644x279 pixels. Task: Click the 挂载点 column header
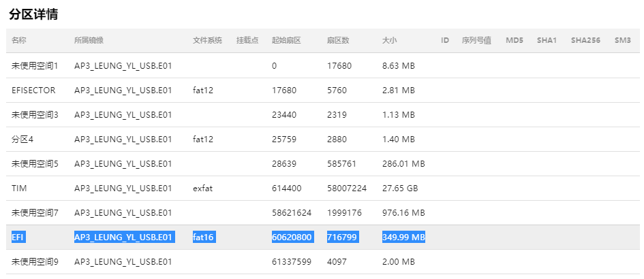tap(247, 40)
